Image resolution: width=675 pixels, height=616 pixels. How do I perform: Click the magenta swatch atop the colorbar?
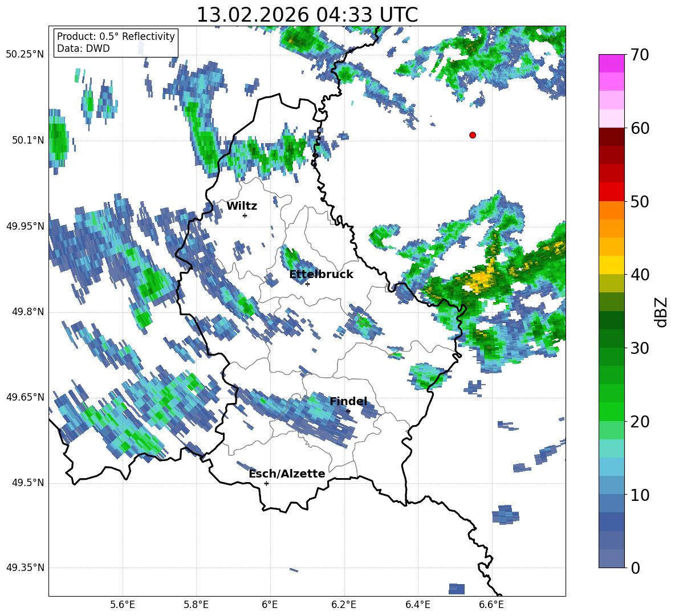point(611,63)
